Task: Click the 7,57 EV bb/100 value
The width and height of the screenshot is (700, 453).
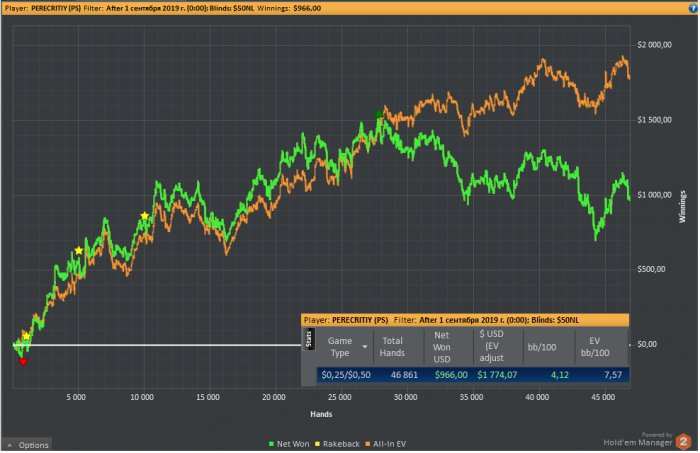Action: (x=613, y=375)
